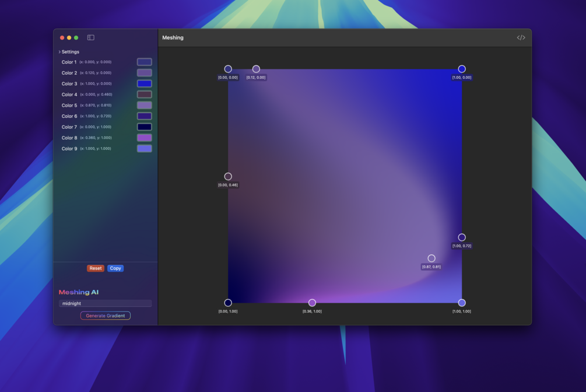Viewport: 586px width, 392px height.
Task: Open the Color 6 swatch
Action: tap(144, 116)
